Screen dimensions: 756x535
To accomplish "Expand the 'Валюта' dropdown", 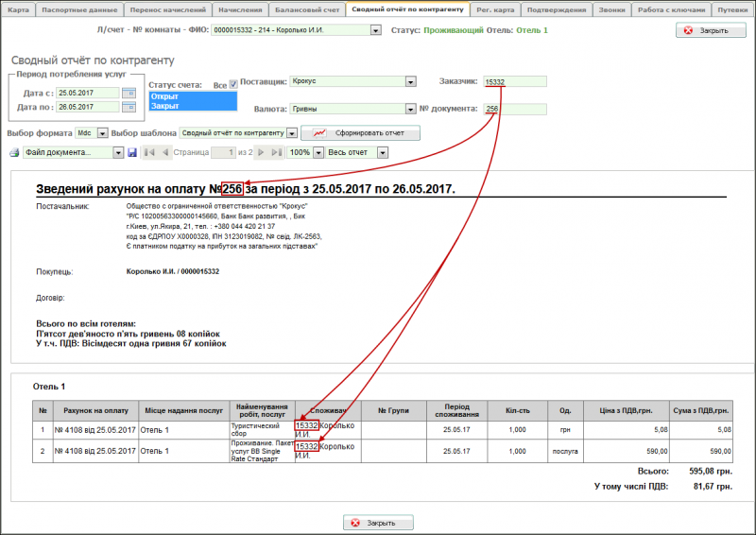I will [410, 109].
